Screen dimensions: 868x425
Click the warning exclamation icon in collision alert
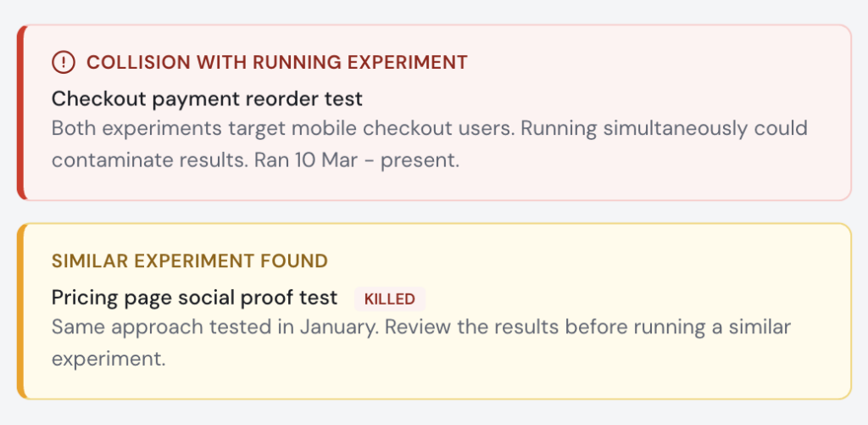point(64,62)
